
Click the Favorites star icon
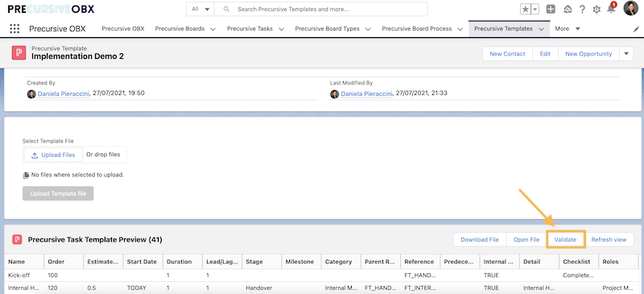click(525, 9)
